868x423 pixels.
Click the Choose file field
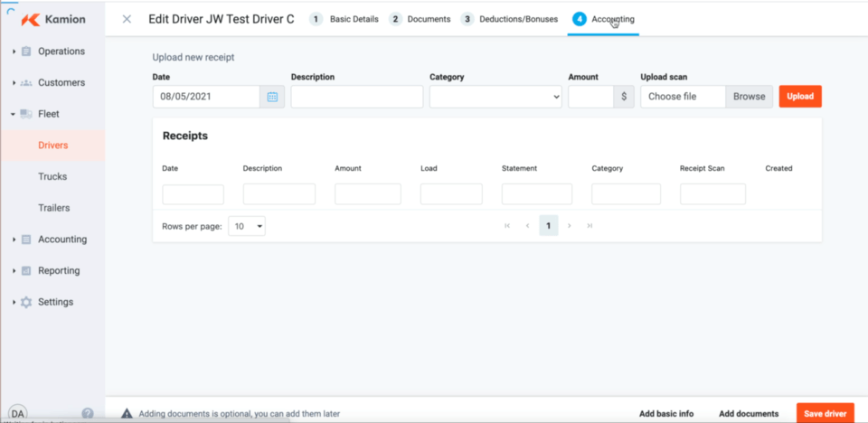[684, 97]
